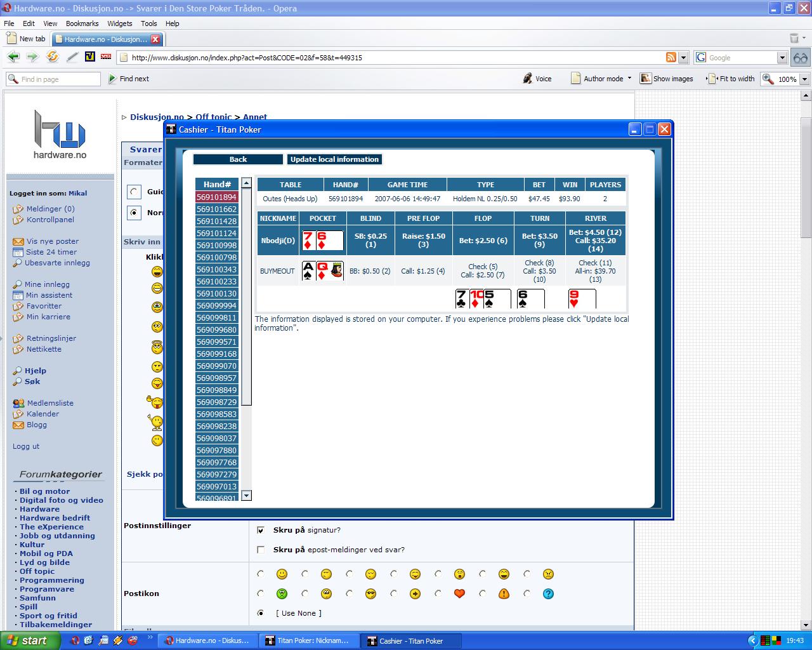Click the glasses panel icon beside Google search
Viewport: 812px width, 650px height.
[x=801, y=57]
